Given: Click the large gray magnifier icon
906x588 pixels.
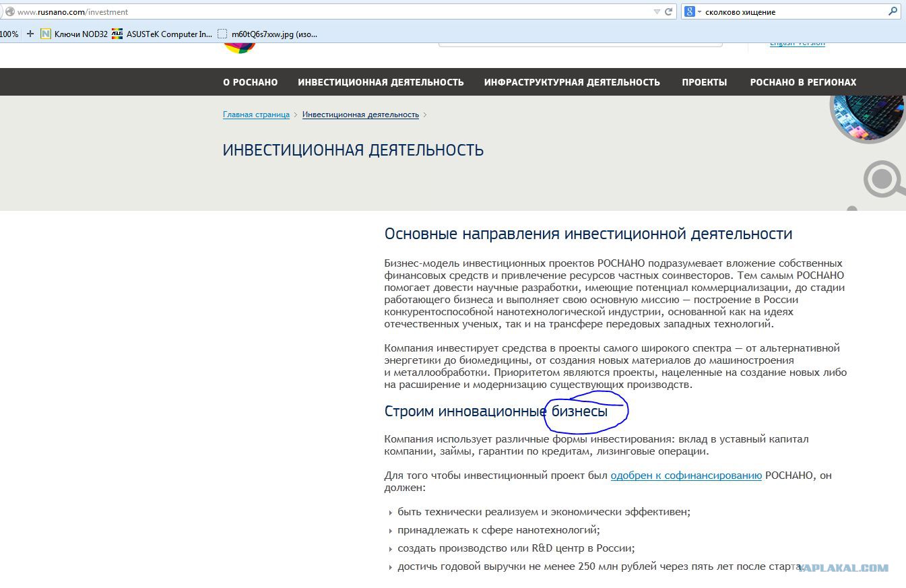Looking at the screenshot, I should pyautogui.click(x=884, y=179).
